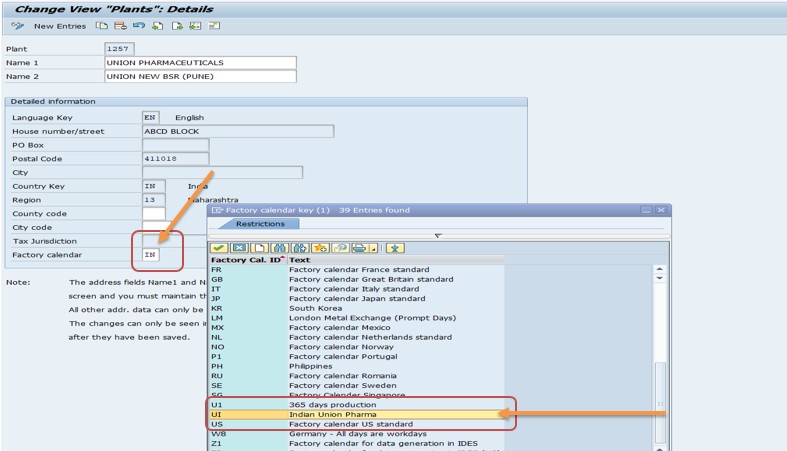
Task: Sort by the Factory Cal. ID column header
Action: pos(246,260)
